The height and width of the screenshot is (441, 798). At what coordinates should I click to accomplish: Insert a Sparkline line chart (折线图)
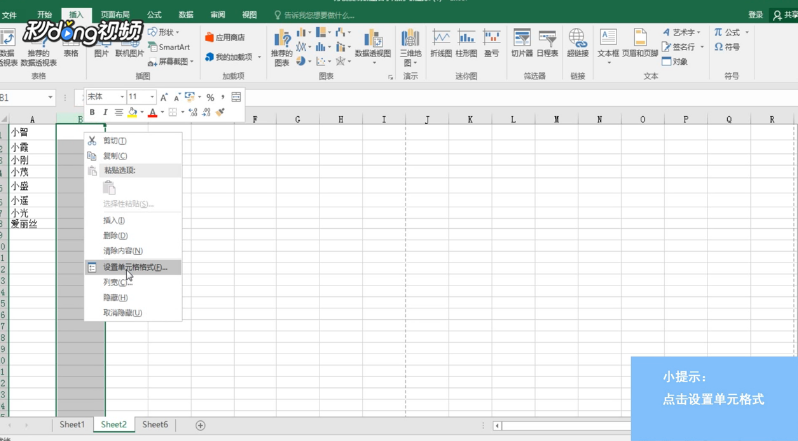(441, 43)
